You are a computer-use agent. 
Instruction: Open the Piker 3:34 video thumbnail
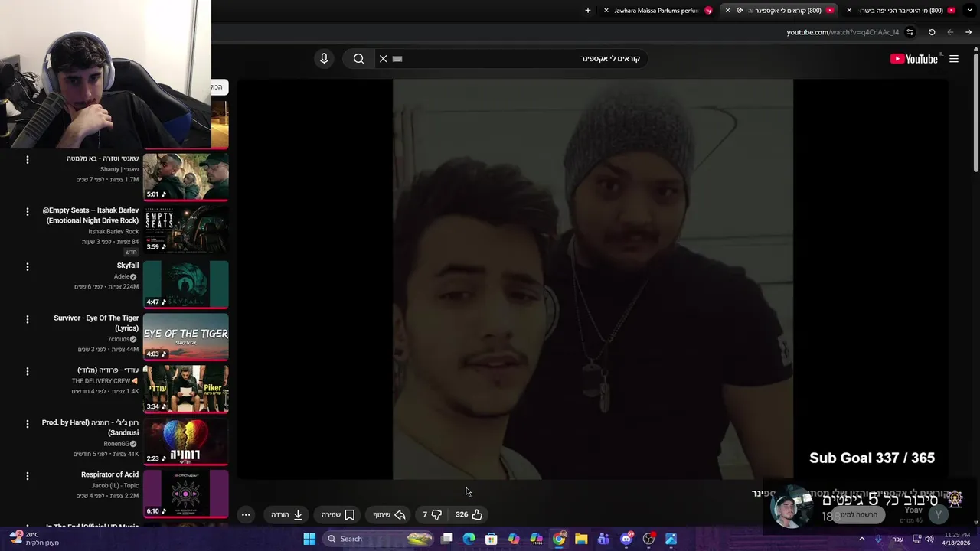tap(185, 388)
